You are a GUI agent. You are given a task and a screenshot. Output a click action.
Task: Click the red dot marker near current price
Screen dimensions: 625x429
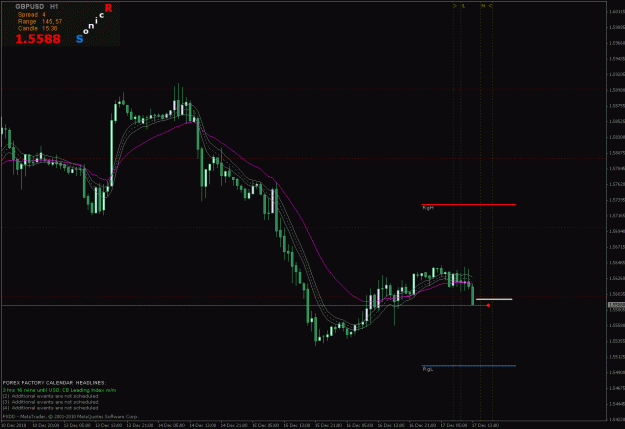pos(488,305)
